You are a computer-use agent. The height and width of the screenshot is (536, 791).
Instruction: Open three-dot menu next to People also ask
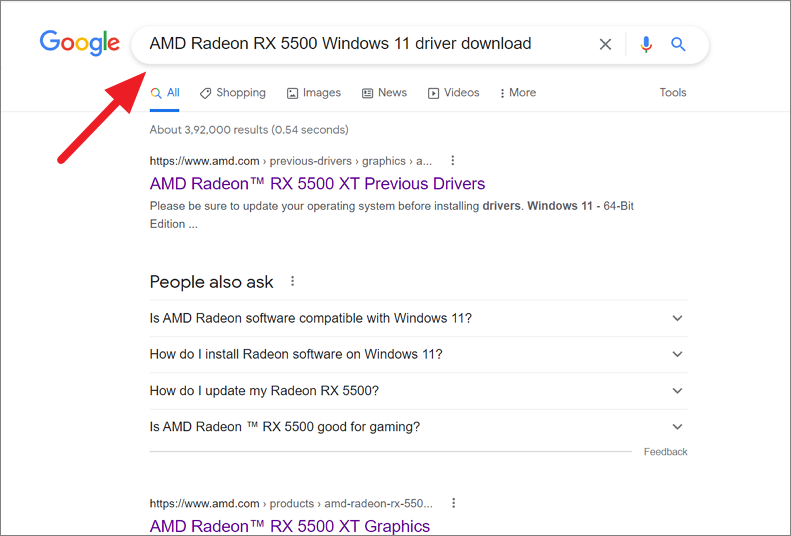293,281
